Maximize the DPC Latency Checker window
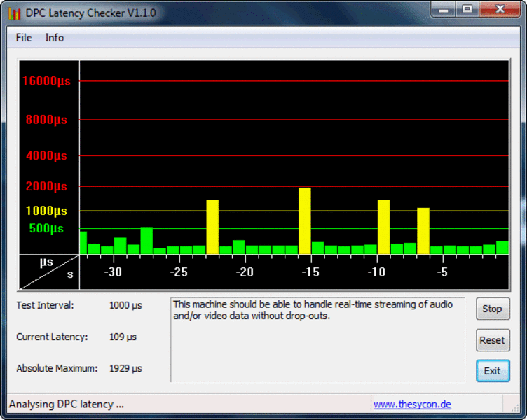Screen dimensions: 527x420 tap(467, 9)
